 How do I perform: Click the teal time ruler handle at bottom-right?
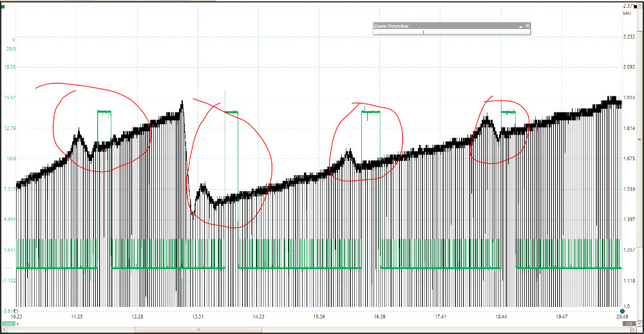(x=622, y=311)
